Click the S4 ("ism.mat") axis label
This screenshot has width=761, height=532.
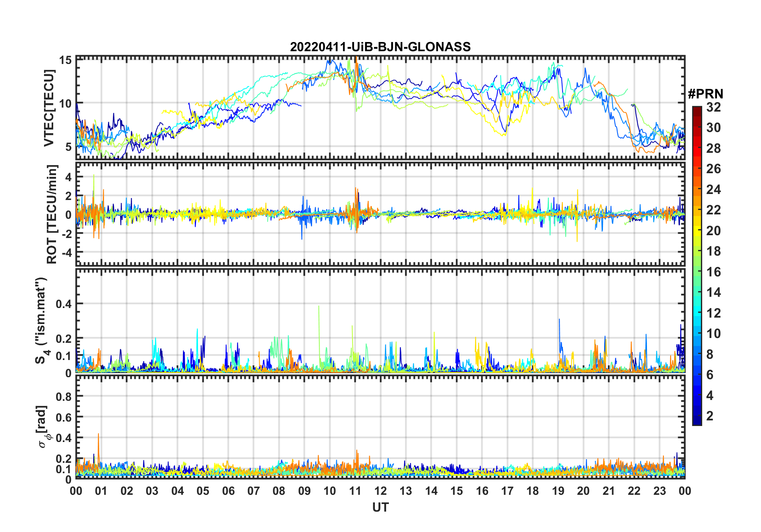(41, 320)
